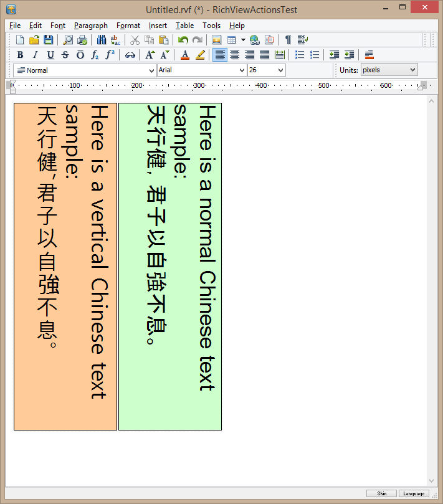Image resolution: width=443 pixels, height=504 pixels.
Task: Click the Increase indent icon
Action: pos(349,55)
